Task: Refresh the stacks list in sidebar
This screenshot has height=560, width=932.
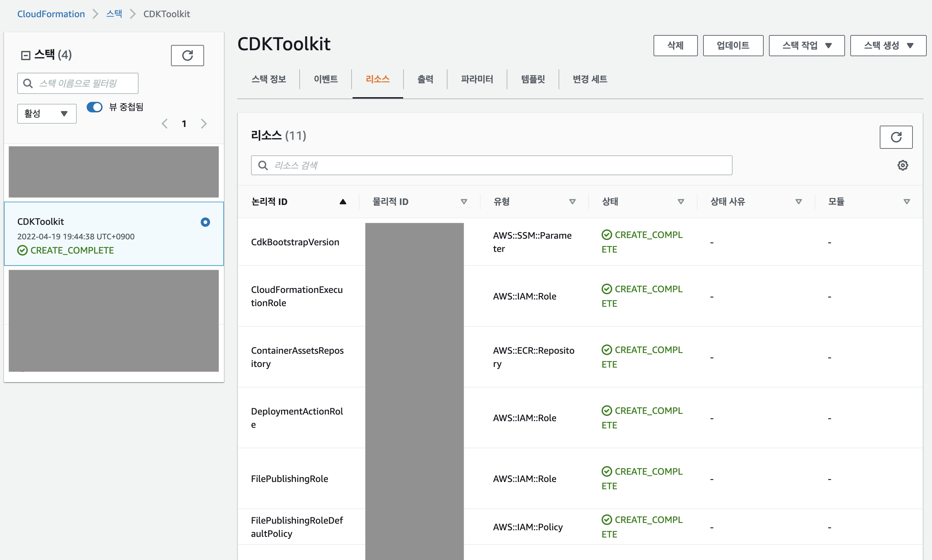Action: pos(187,56)
